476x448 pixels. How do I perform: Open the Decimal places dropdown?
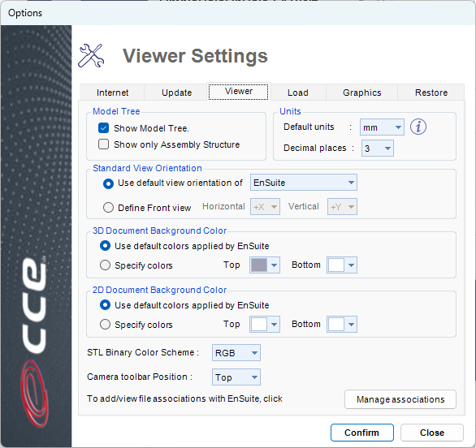point(378,149)
